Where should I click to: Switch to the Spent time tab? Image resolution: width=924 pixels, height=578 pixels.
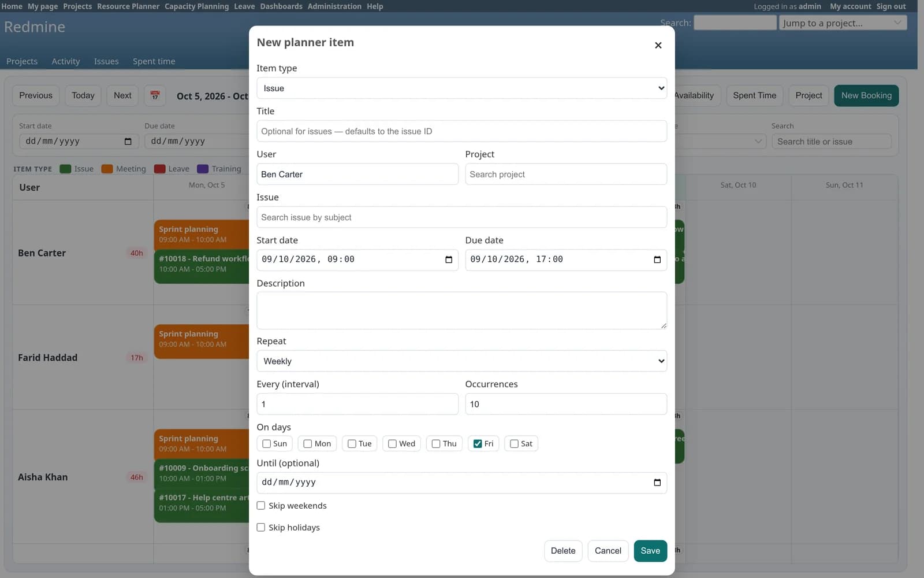154,61
